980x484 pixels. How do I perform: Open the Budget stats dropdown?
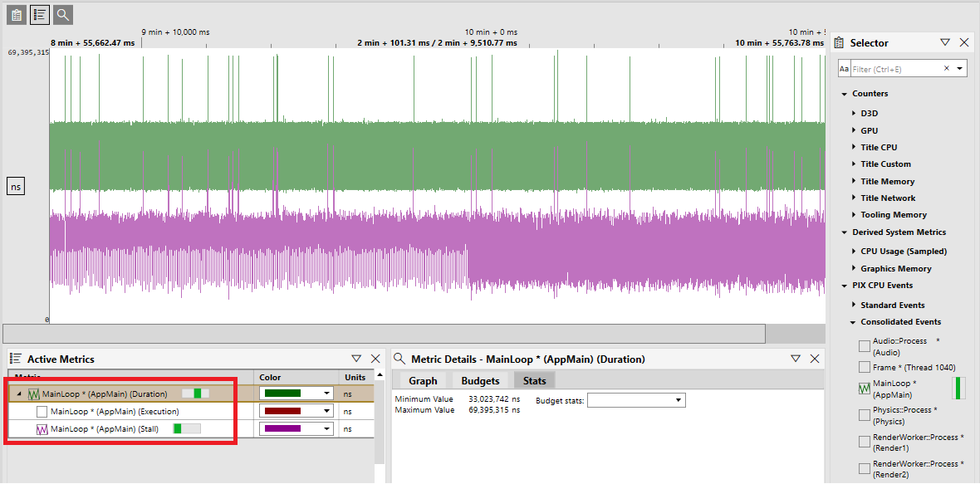(x=636, y=399)
